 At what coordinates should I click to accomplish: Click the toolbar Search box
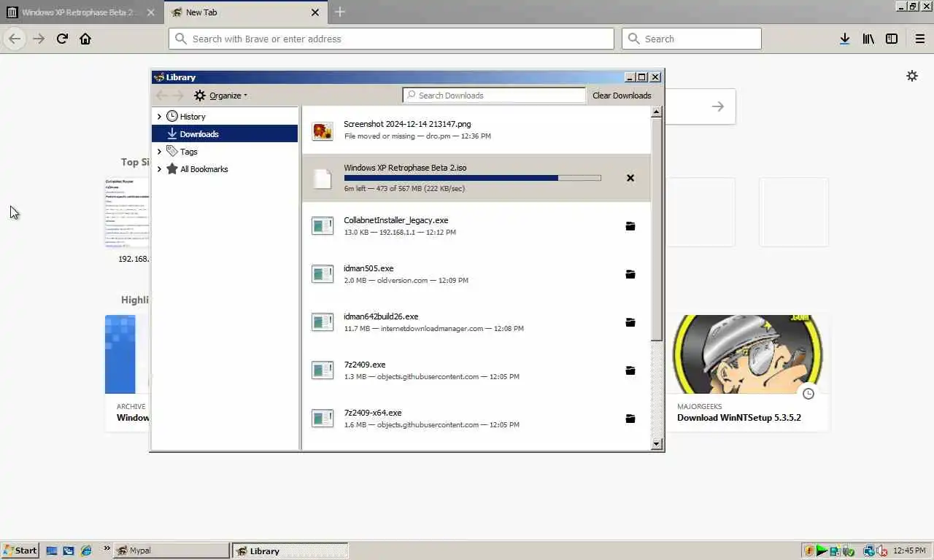pyautogui.click(x=691, y=39)
